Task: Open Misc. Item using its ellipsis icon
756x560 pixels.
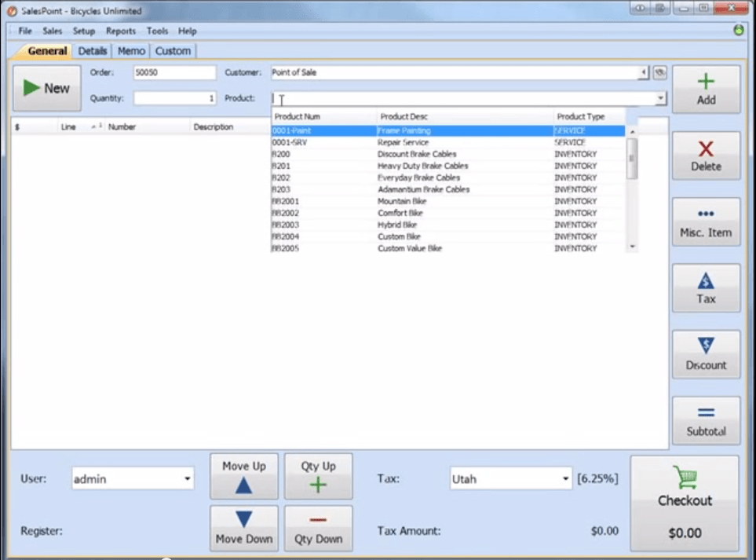Action: click(705, 214)
